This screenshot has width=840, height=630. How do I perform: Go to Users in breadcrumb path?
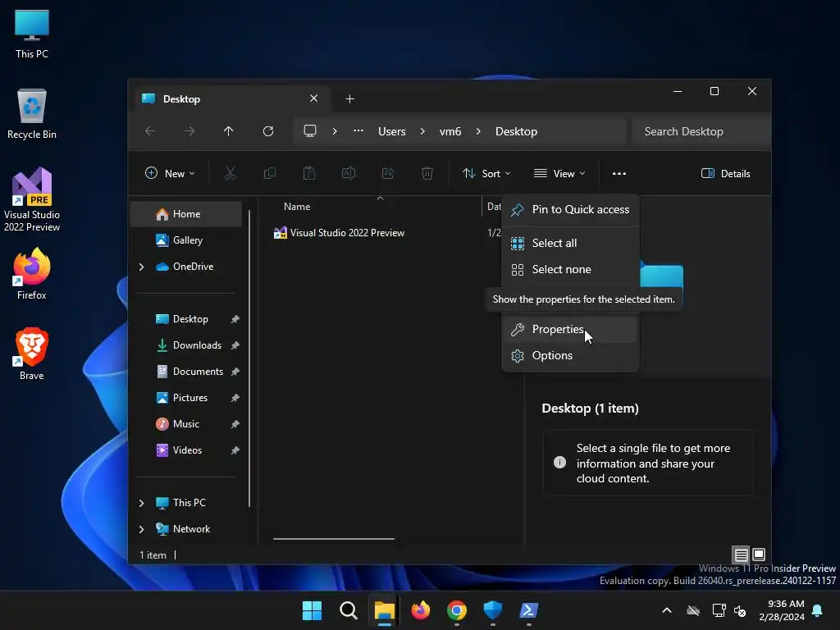coord(391,131)
